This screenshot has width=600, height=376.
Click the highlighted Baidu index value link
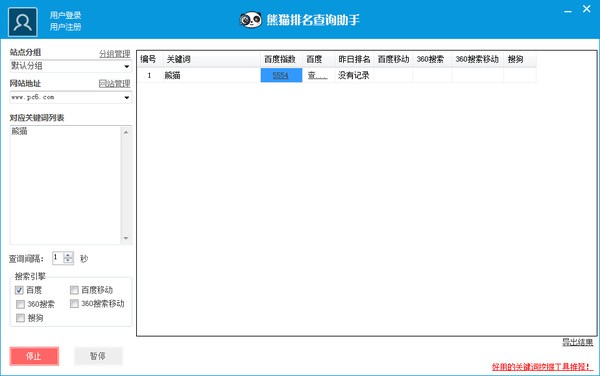coord(280,75)
